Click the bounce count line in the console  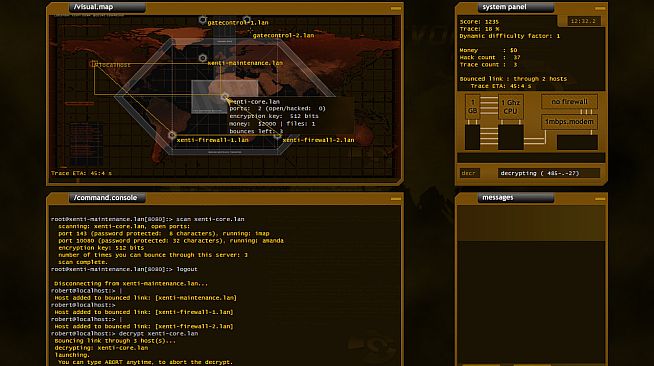click(153, 255)
